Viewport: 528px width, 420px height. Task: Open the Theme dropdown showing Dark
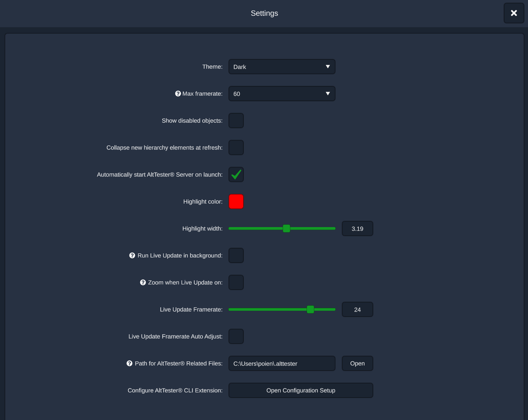(x=282, y=67)
